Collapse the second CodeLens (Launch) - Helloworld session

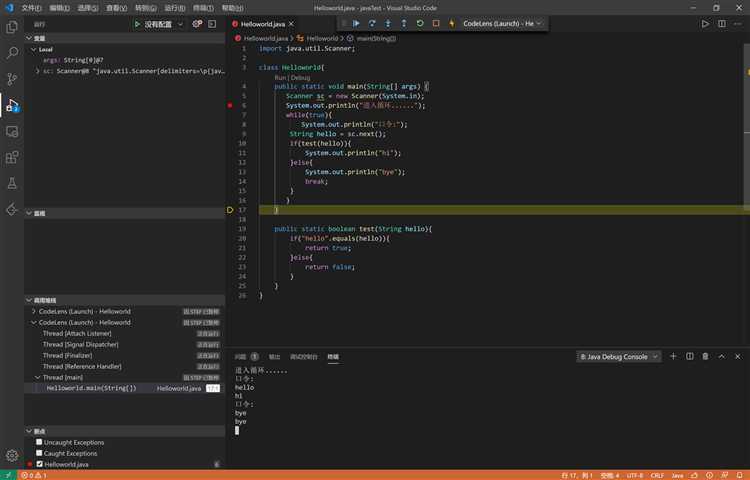(33, 322)
